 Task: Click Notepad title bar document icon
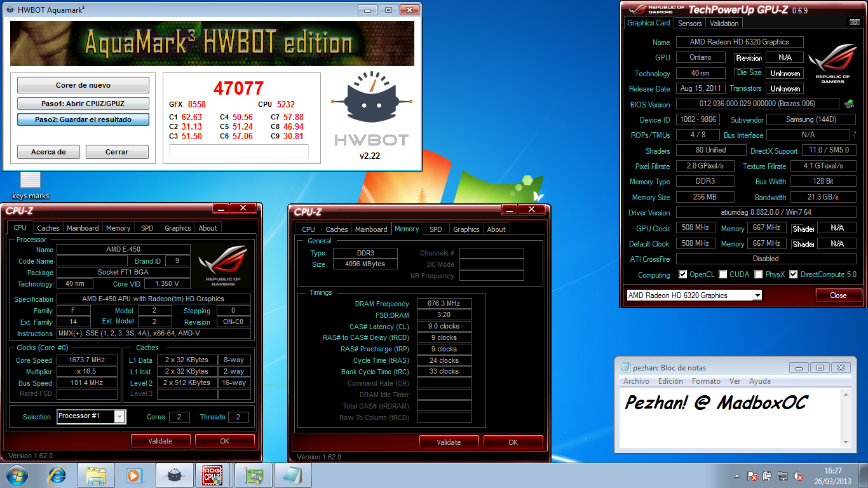[625, 368]
